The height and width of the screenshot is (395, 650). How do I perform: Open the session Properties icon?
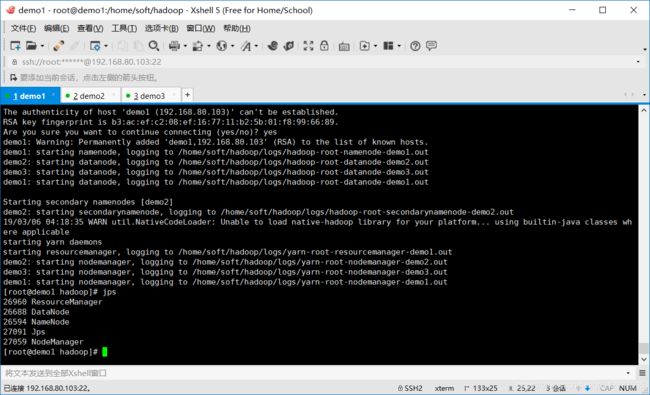pyautogui.click(x=95, y=46)
